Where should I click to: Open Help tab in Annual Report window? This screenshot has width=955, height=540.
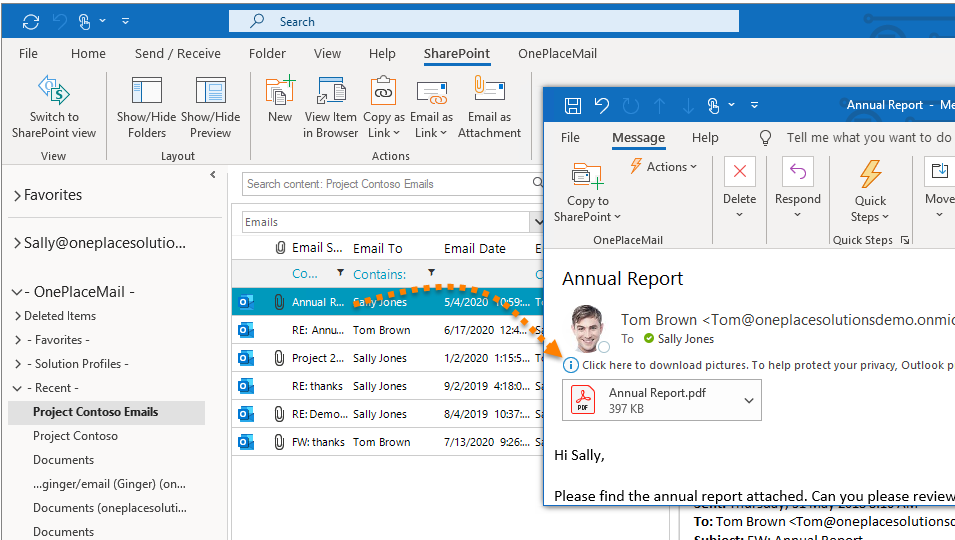click(705, 138)
